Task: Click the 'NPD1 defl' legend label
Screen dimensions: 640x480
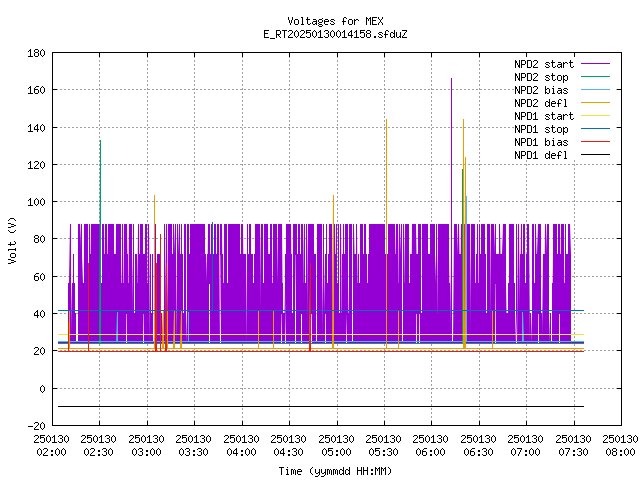Action: pos(541,155)
